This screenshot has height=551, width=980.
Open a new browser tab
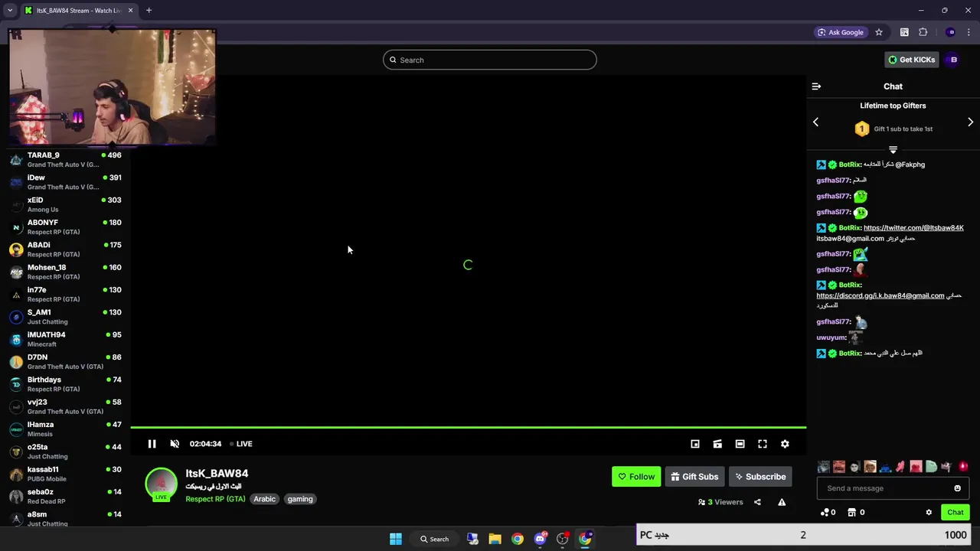149,10
